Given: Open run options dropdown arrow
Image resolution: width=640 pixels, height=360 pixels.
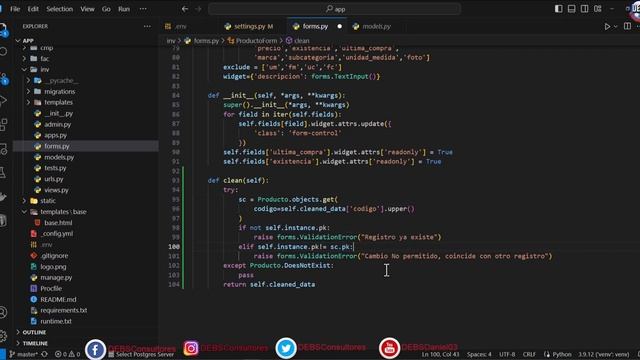Looking at the screenshot, I should pyautogui.click(x=615, y=27).
